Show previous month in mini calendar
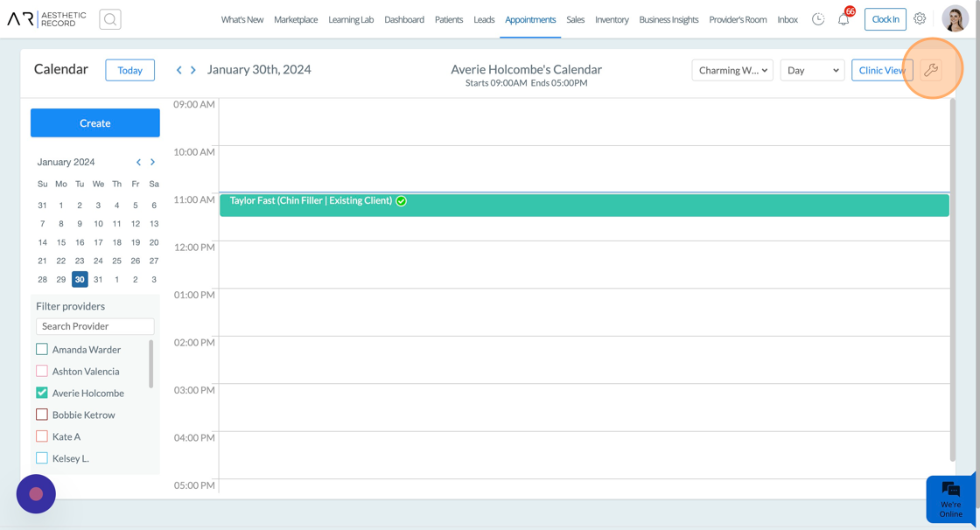Screen dimensions: 980x530 pyautogui.click(x=139, y=162)
